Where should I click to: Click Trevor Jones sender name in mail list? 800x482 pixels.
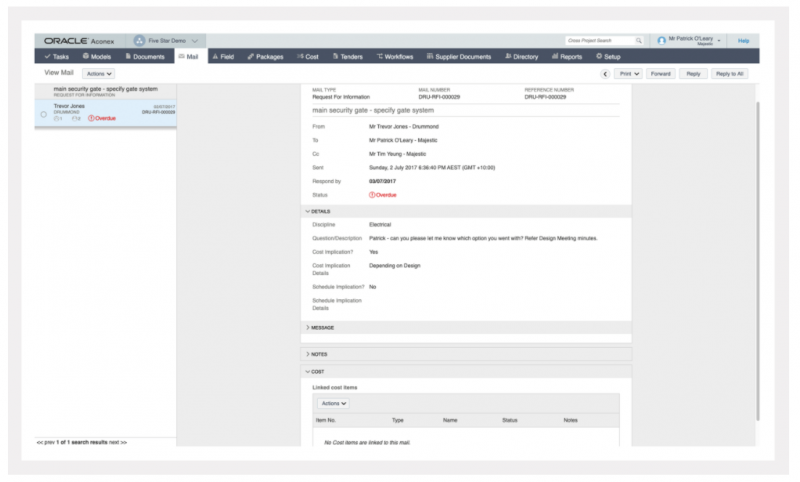[x=69, y=106]
